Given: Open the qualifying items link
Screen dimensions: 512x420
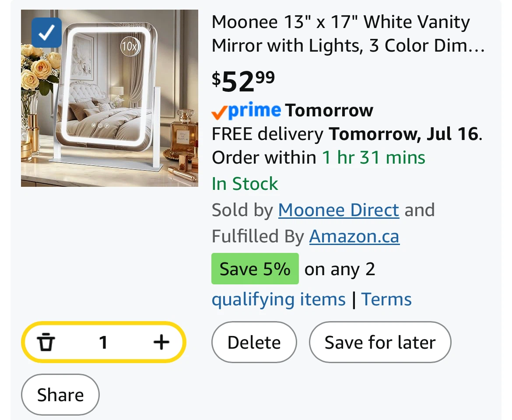Looking at the screenshot, I should click(278, 299).
